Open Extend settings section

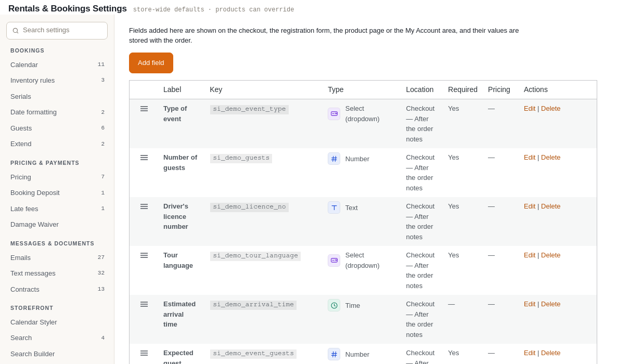point(57,144)
